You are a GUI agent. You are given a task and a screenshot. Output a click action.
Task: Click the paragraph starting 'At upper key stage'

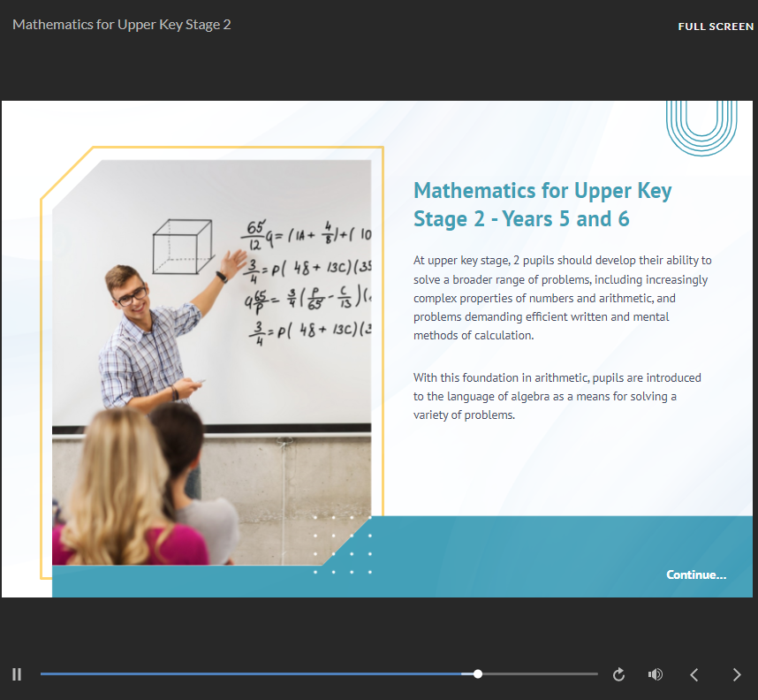pos(562,298)
